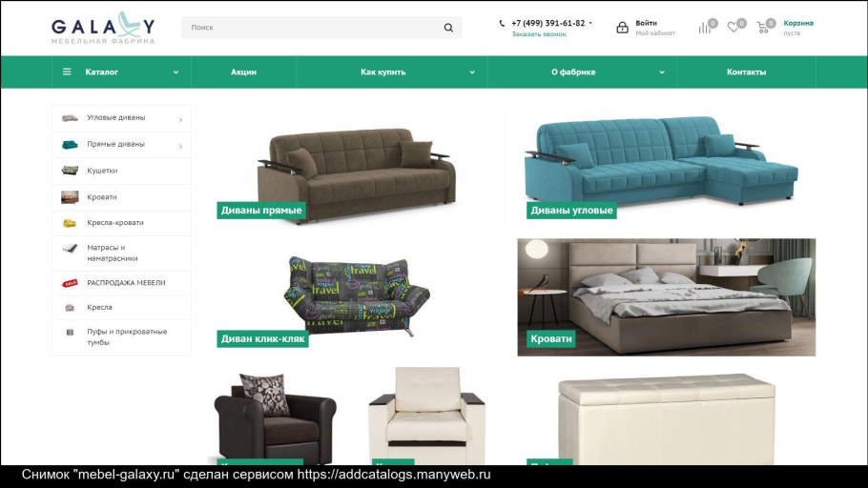This screenshot has width=868, height=488.
Task: Open the favorites heart icon
Action: [x=733, y=27]
